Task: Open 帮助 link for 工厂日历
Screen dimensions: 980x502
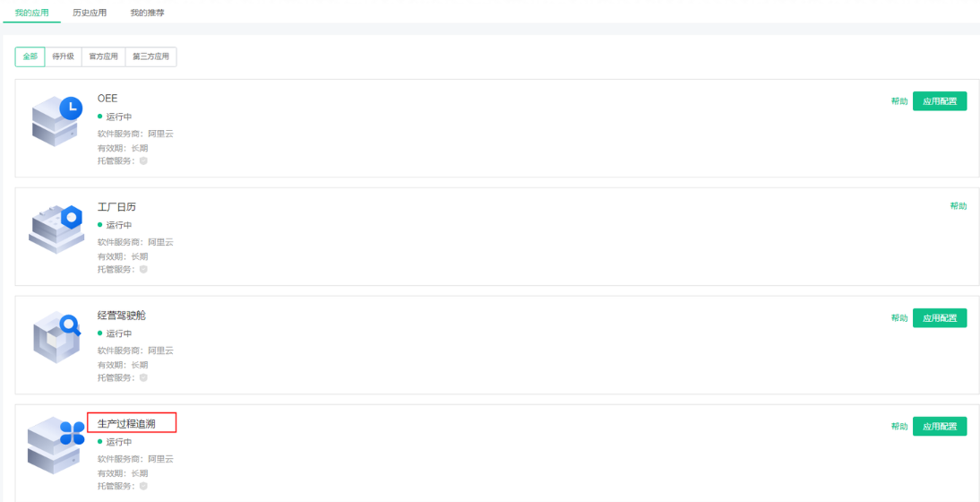Action: pos(959,205)
